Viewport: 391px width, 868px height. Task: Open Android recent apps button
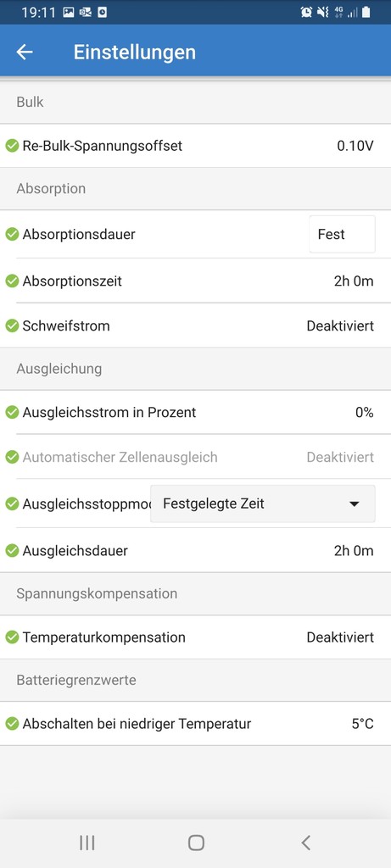(x=87, y=843)
